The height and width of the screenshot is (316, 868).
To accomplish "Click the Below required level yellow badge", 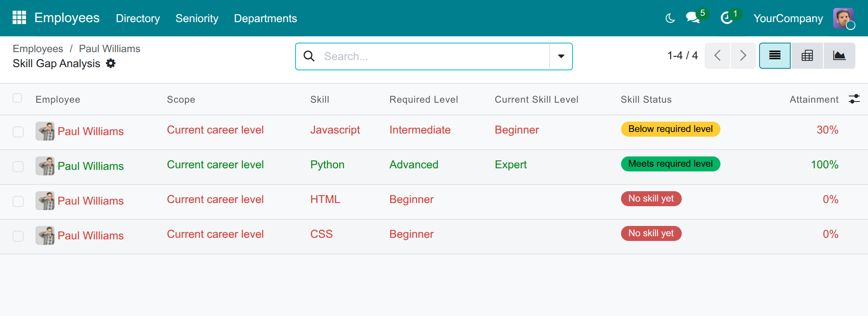I will [670, 129].
